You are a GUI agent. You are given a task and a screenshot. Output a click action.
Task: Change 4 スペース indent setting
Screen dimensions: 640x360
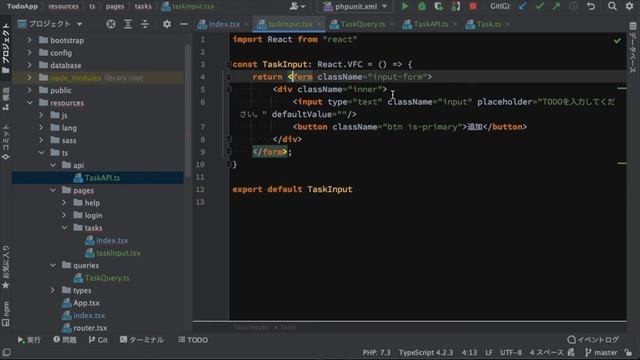point(547,352)
